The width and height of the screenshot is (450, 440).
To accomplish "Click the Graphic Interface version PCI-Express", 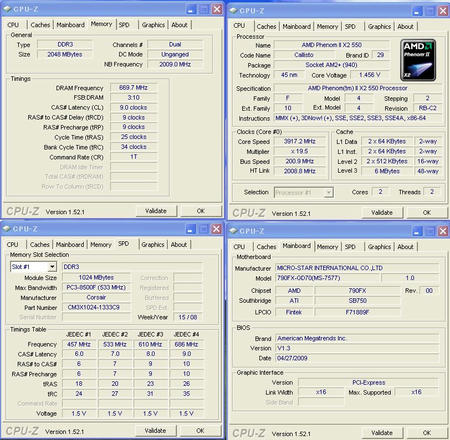I will (x=368, y=382).
